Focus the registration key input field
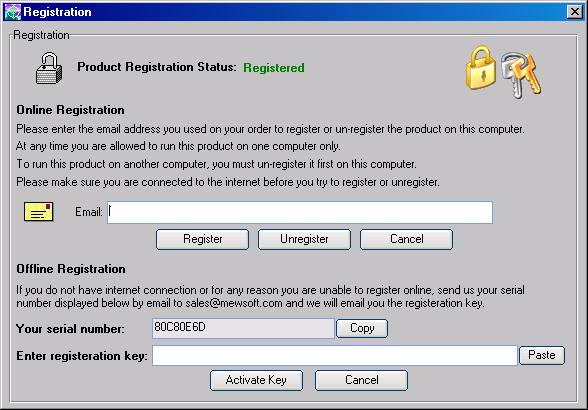The image size is (588, 410). tap(334, 355)
